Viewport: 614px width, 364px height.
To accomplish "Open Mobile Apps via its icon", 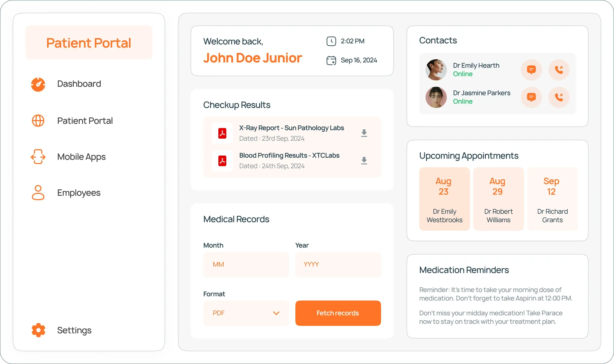I will [38, 157].
